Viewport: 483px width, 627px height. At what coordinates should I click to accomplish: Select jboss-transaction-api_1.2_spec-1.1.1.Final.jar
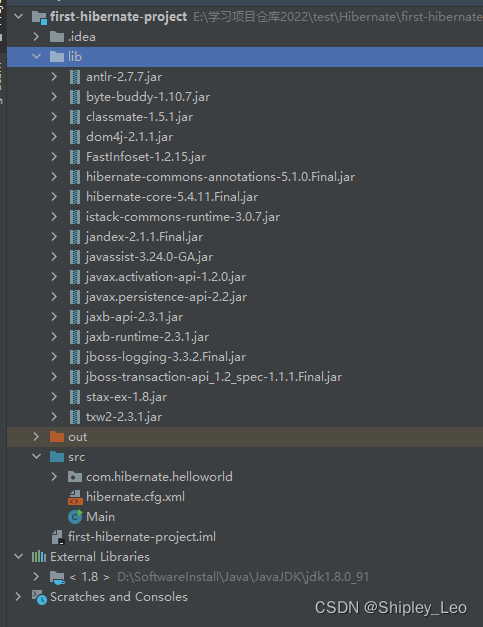214,377
